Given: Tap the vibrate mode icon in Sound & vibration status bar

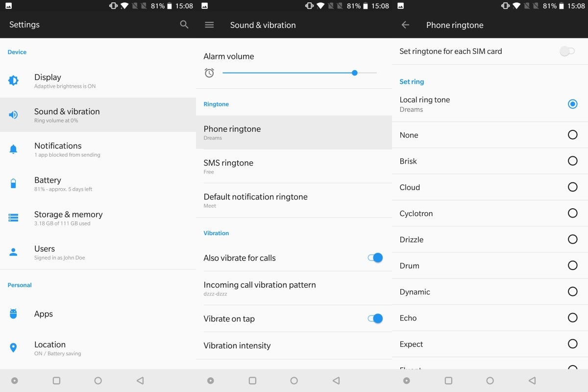Looking at the screenshot, I should pos(309,6).
